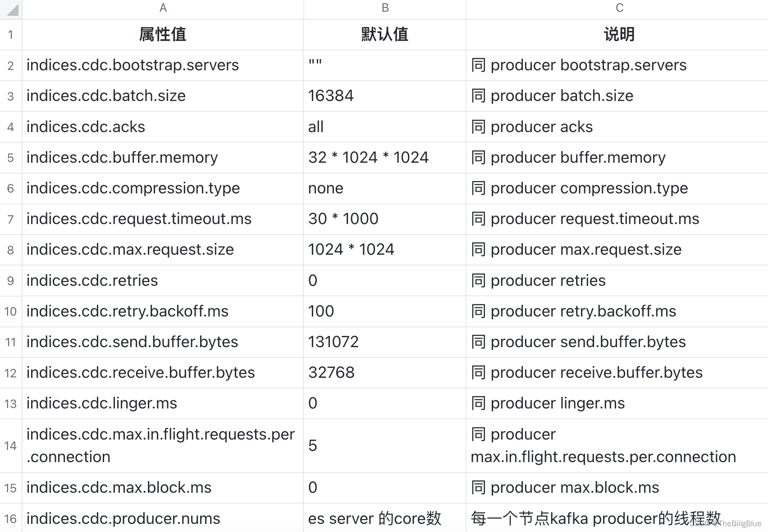Screen dimensions: 768x532
Task: Select column B header
Action: [x=385, y=8]
